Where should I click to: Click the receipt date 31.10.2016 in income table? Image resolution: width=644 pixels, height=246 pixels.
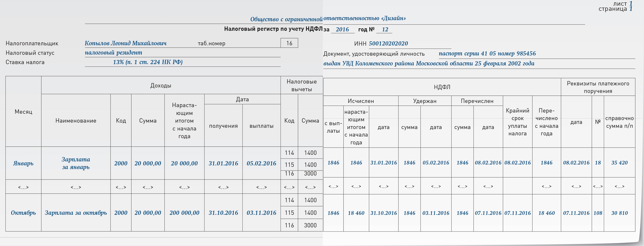[223, 213]
